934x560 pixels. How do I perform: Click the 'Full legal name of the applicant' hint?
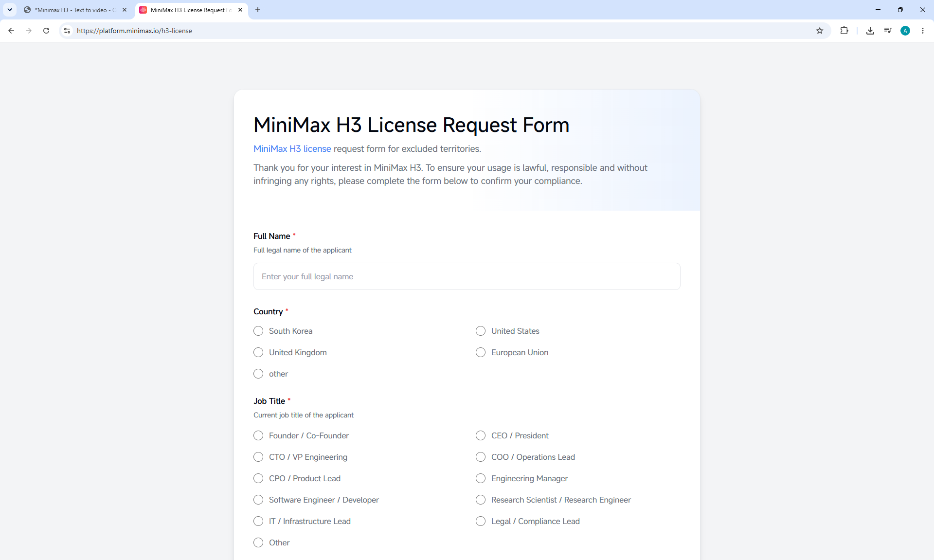pyautogui.click(x=302, y=250)
